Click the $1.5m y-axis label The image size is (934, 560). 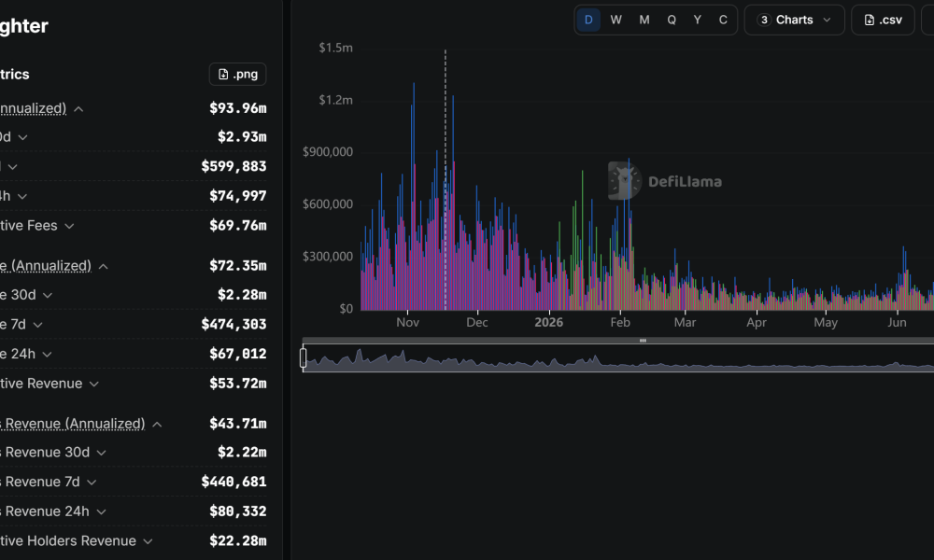tap(335, 48)
